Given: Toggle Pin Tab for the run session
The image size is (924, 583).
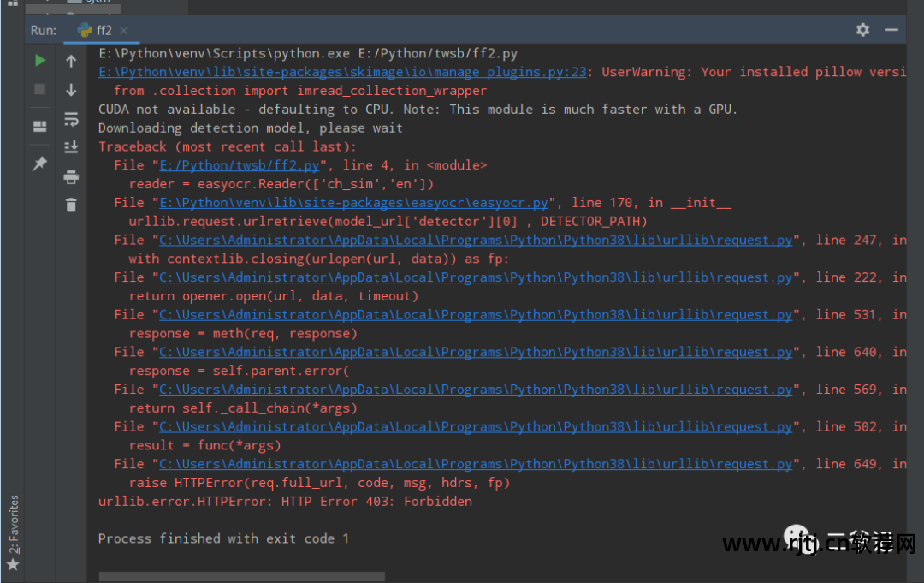Looking at the screenshot, I should (x=40, y=164).
